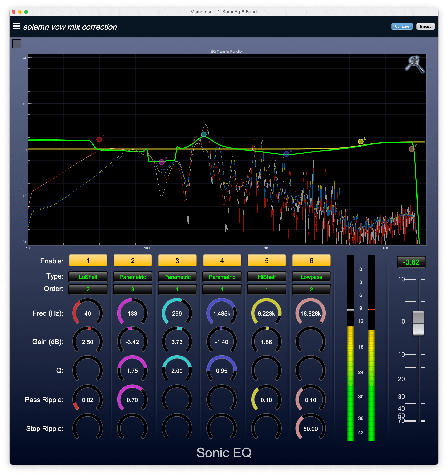Select red band 1 node on the graph
Screen dimensions: 448x476
[x=99, y=139]
